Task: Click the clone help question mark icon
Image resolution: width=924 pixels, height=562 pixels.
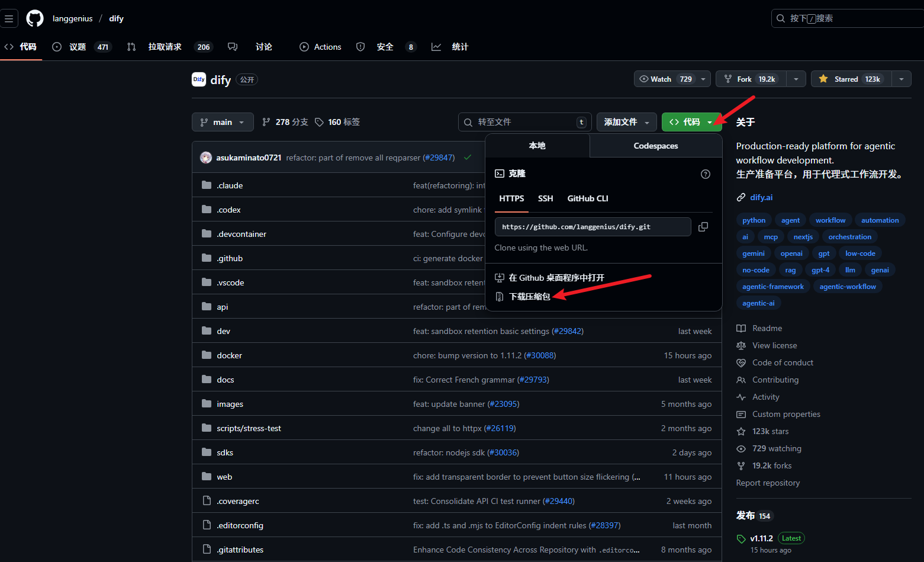Action: point(705,174)
